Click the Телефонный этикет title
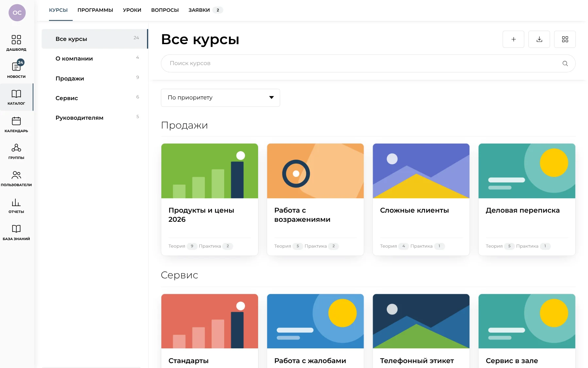 coord(417,361)
